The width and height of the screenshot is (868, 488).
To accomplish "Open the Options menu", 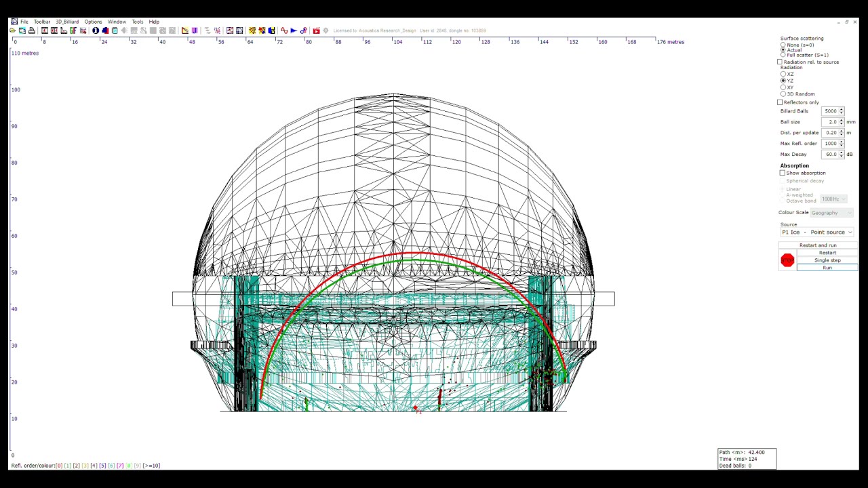I will [93, 22].
